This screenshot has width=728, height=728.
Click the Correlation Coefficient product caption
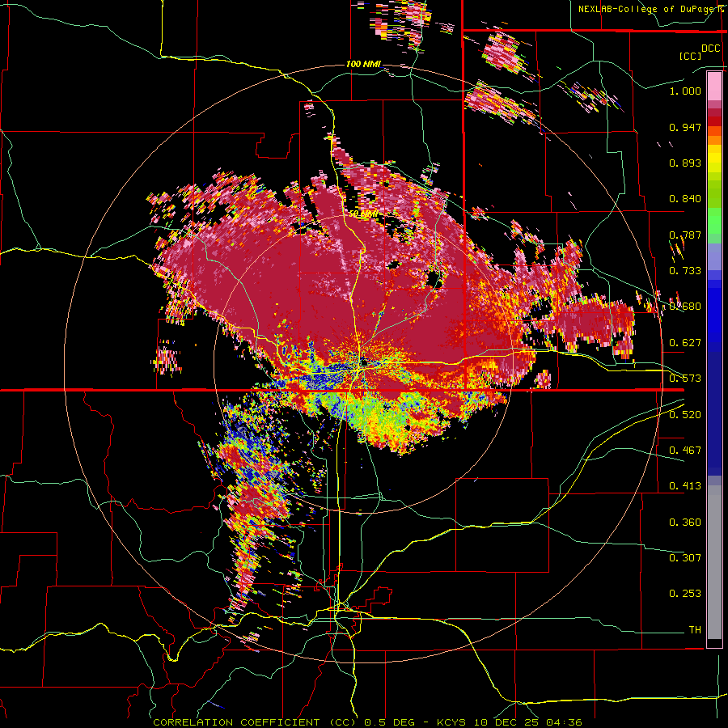[367, 722]
